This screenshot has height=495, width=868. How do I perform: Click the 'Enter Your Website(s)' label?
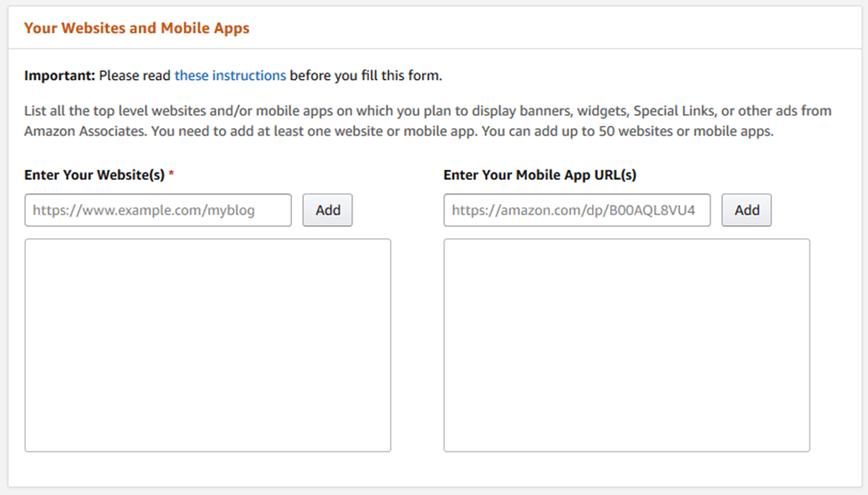(x=94, y=175)
